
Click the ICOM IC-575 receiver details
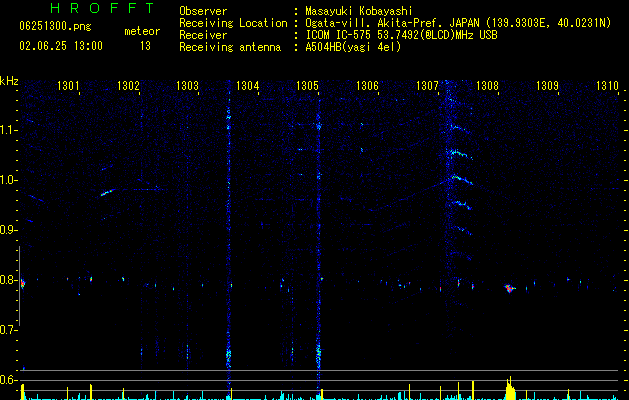tap(401, 35)
